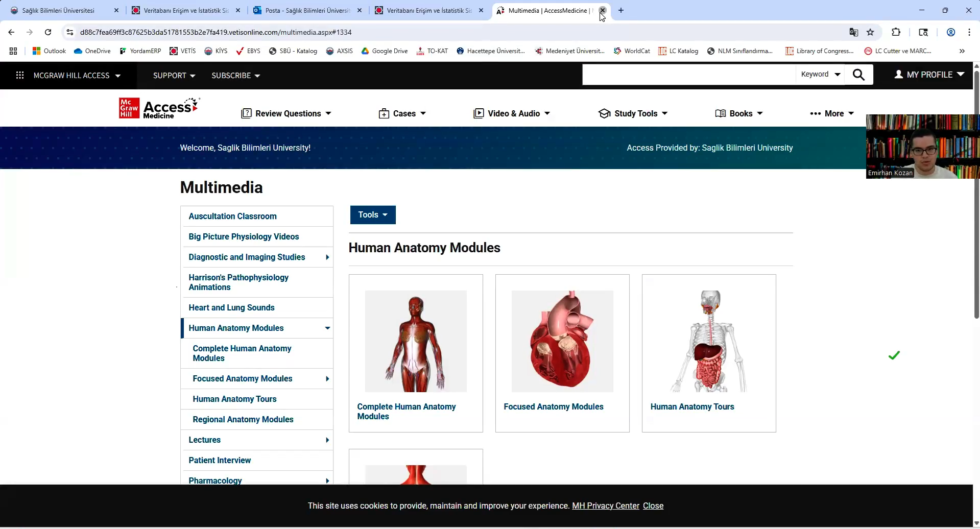Open the EBYS bookmark
Screen dimensions: 980x529
coord(248,51)
